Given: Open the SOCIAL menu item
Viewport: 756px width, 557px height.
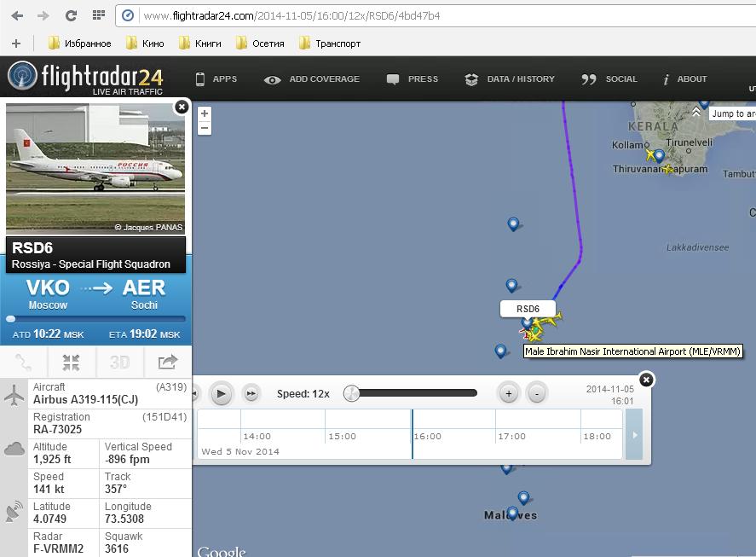Looking at the screenshot, I should pos(609,78).
